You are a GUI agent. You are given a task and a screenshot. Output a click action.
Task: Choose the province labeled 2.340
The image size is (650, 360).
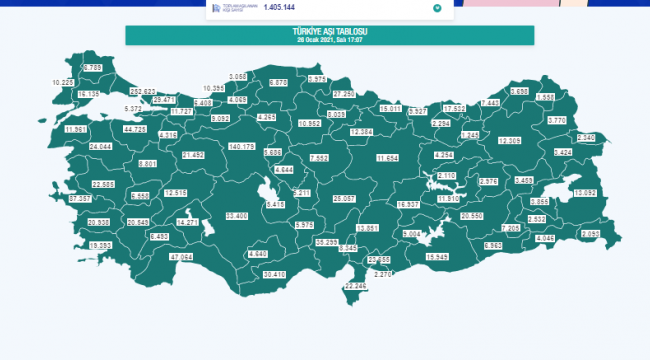[x=586, y=138]
